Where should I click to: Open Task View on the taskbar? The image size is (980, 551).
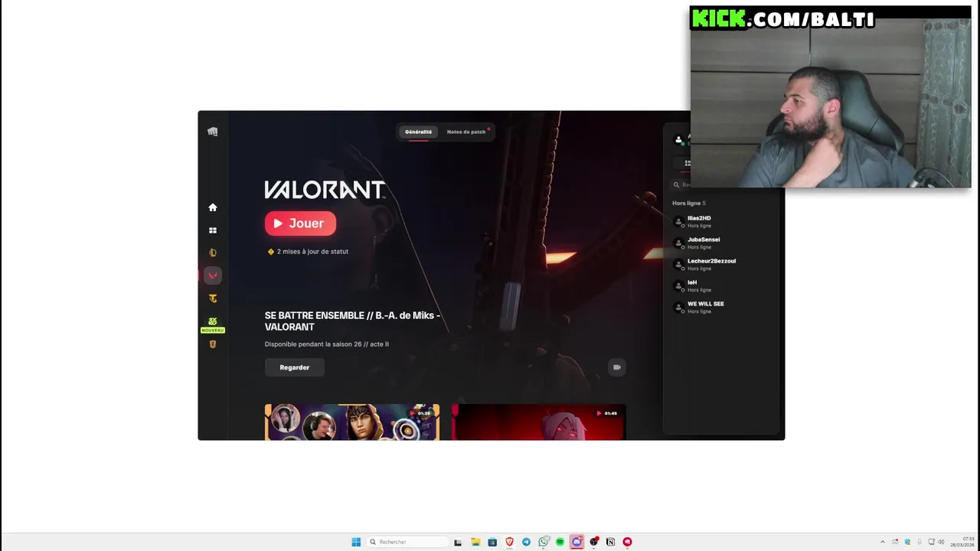[x=458, y=542]
